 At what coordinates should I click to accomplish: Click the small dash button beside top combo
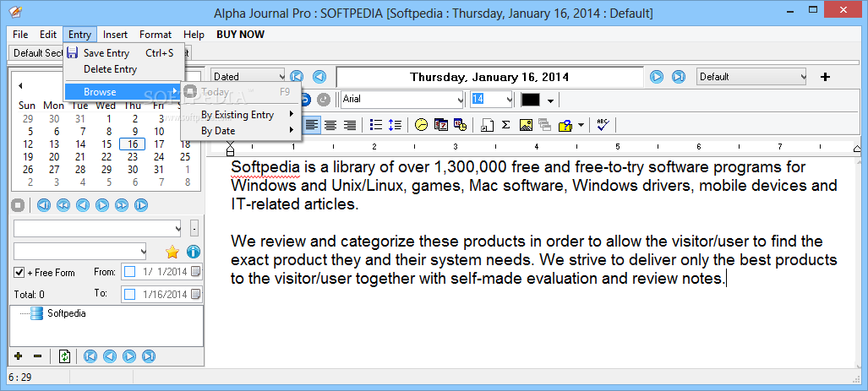click(x=194, y=228)
